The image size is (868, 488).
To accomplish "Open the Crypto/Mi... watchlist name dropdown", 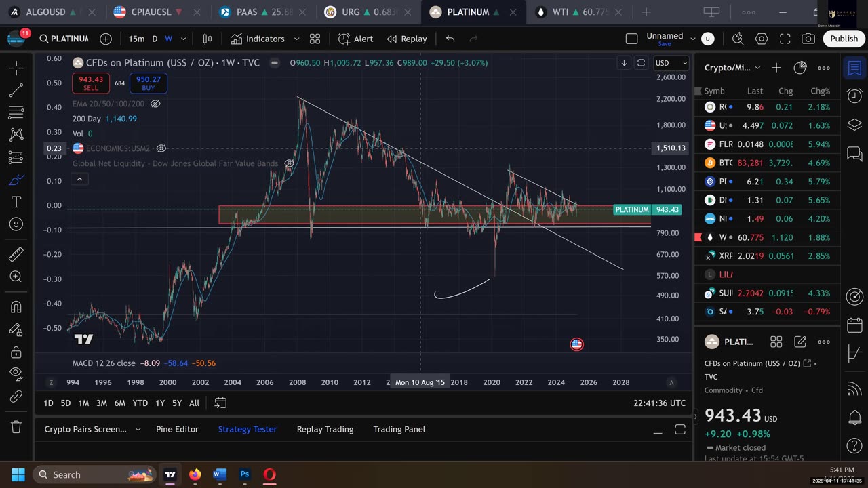I will (x=732, y=68).
